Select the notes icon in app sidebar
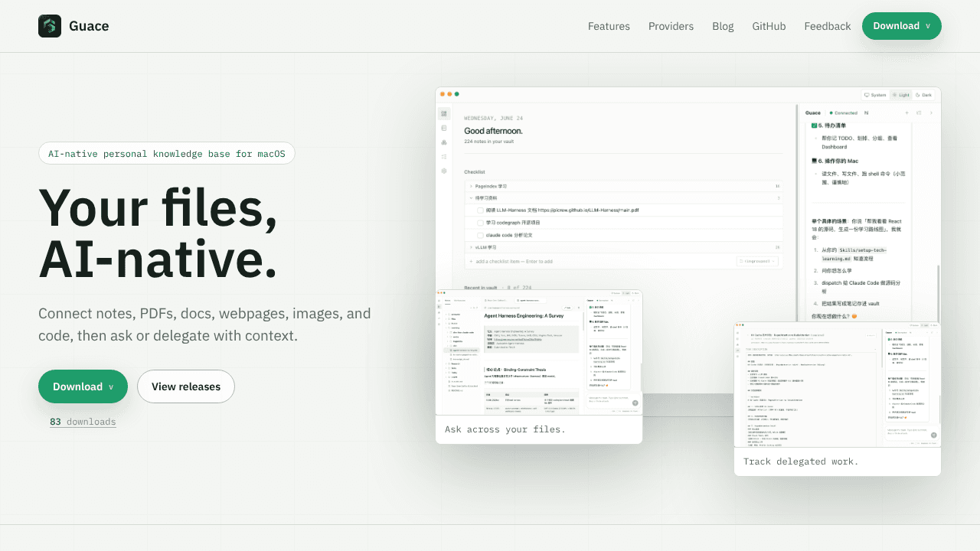Screen dimensions: 980x551 pyautogui.click(x=444, y=128)
